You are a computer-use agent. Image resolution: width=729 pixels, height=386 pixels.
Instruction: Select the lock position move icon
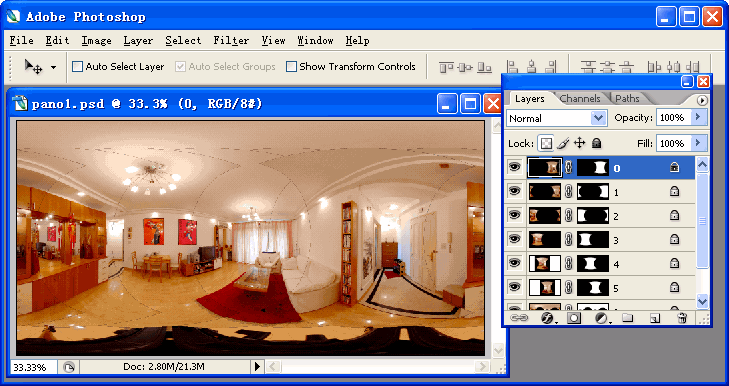(579, 143)
